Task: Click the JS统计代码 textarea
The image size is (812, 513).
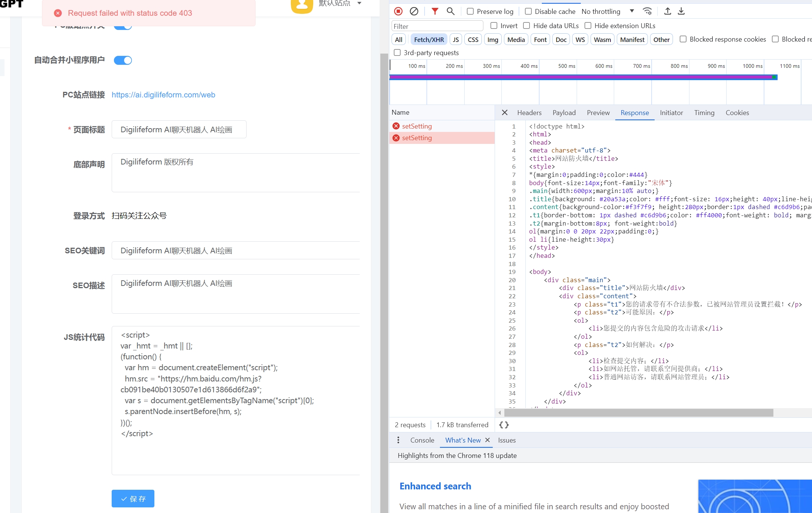Action: pos(236,400)
